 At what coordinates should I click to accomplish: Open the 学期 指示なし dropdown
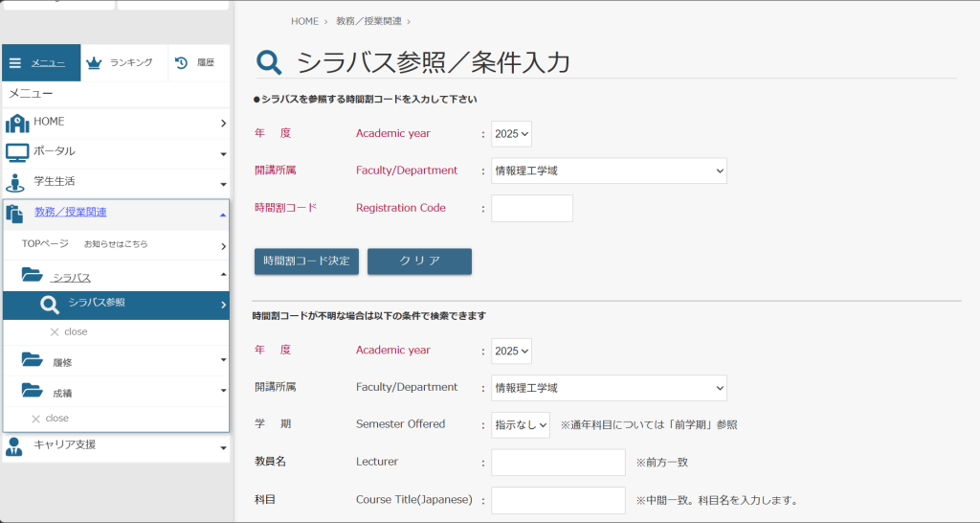(x=521, y=425)
